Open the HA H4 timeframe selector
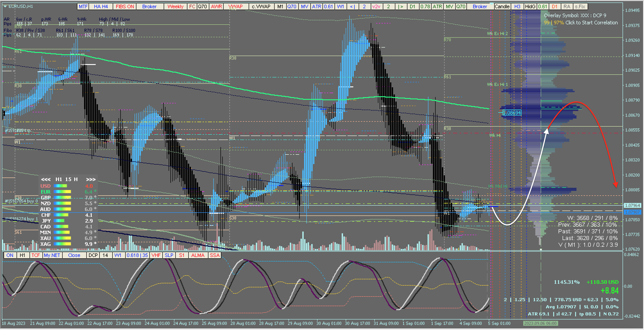The height and width of the screenshot is (330, 644). click(101, 6)
